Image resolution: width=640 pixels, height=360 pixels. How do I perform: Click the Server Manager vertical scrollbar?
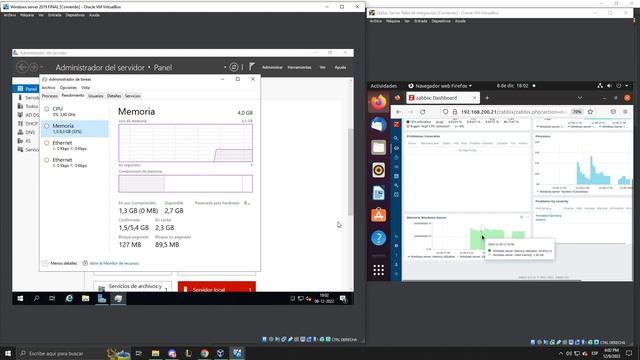[x=350, y=172]
